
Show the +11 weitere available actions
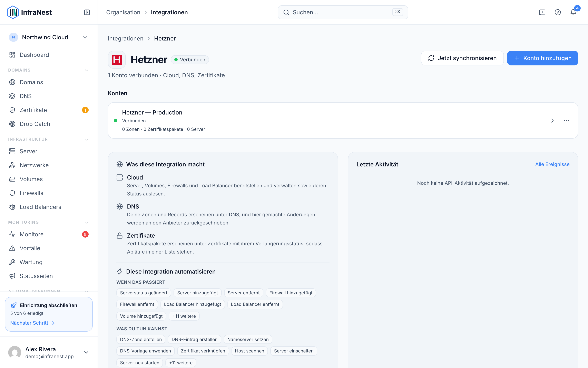coord(181,363)
